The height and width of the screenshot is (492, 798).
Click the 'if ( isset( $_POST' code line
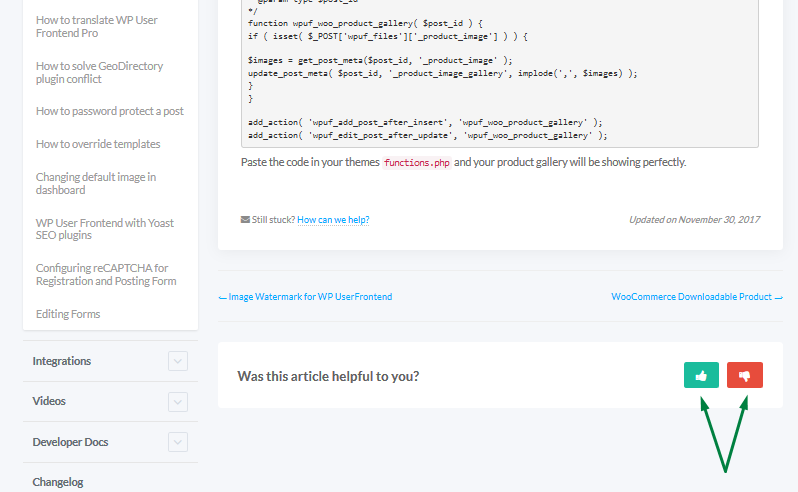(x=388, y=37)
